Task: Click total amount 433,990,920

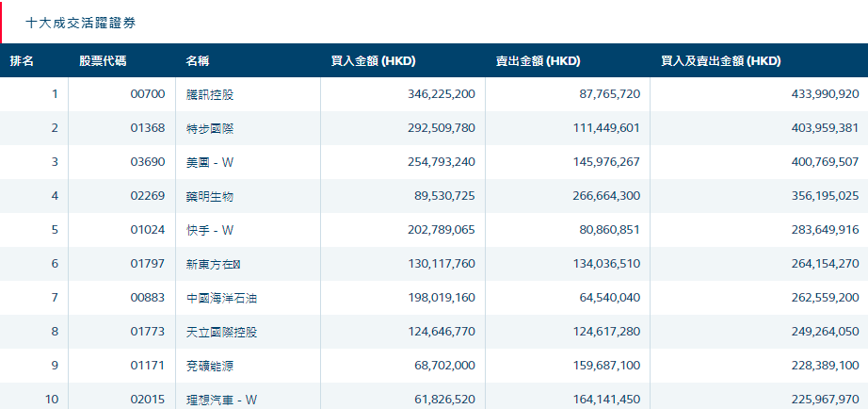Action: pyautogui.click(x=826, y=94)
